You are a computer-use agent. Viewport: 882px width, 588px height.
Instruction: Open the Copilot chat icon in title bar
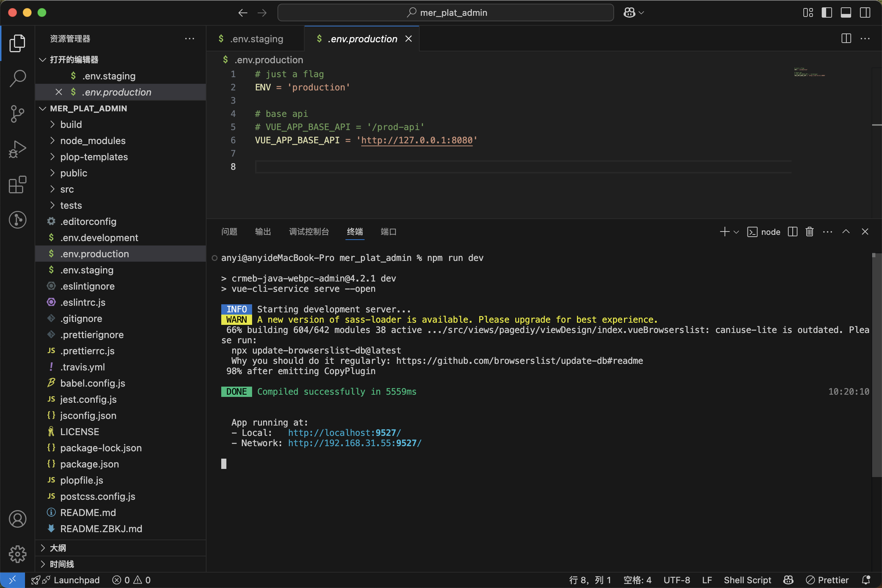click(x=629, y=13)
